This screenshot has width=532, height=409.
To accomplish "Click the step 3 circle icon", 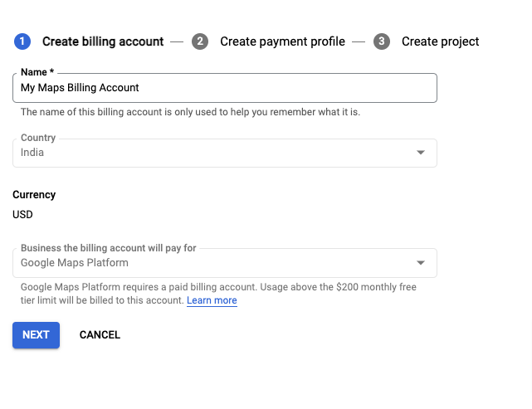I will 382,41.
